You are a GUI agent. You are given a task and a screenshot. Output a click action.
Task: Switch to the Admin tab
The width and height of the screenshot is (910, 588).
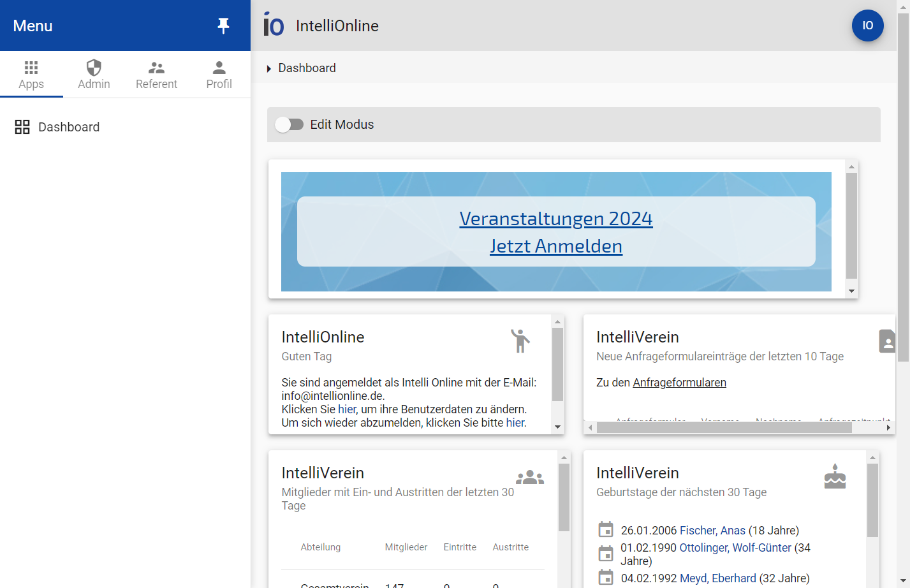94,75
